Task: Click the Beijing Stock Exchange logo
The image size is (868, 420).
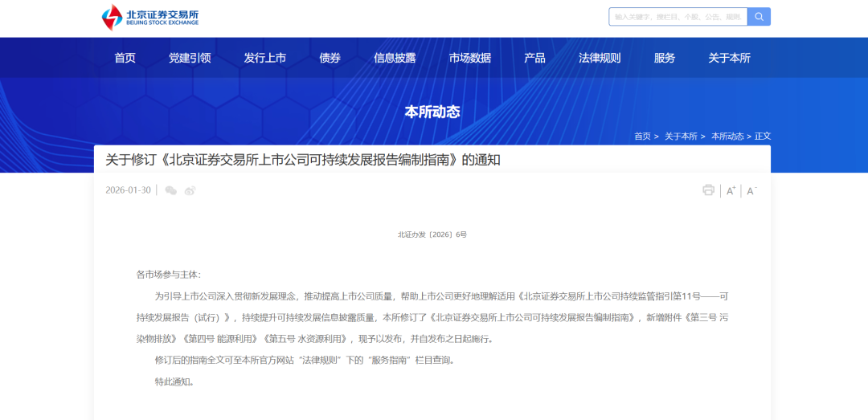Action: pyautogui.click(x=150, y=17)
